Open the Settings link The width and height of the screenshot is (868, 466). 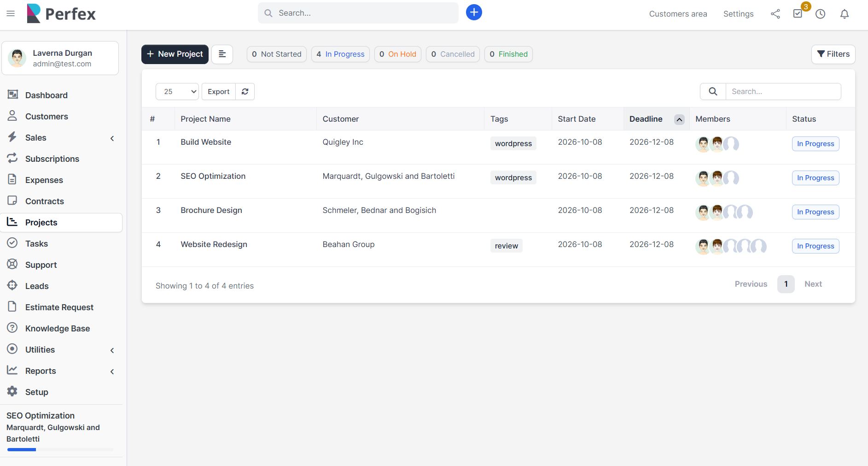point(738,14)
